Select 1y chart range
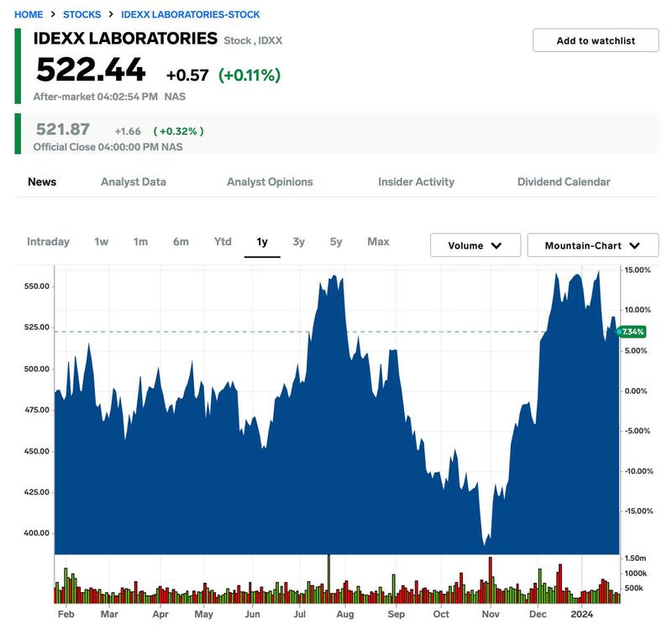The image size is (672, 629). (262, 242)
